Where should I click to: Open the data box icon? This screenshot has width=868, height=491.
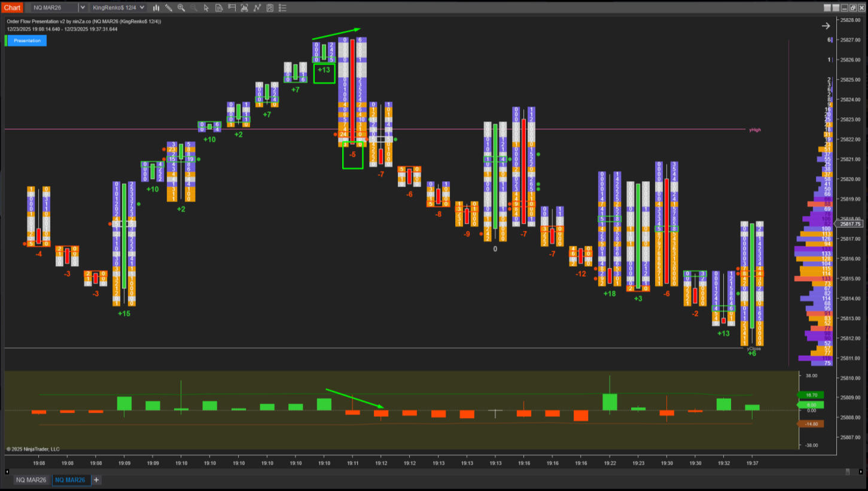pyautogui.click(x=219, y=8)
